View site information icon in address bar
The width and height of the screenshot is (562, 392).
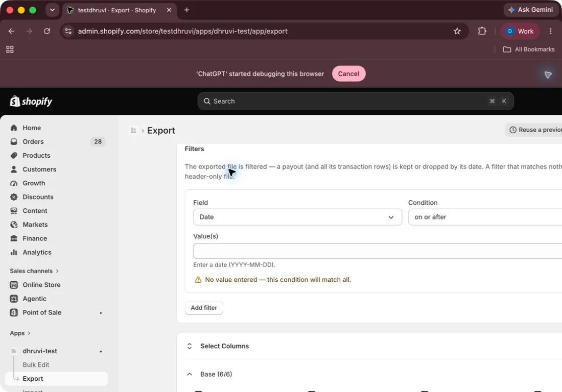coord(68,31)
